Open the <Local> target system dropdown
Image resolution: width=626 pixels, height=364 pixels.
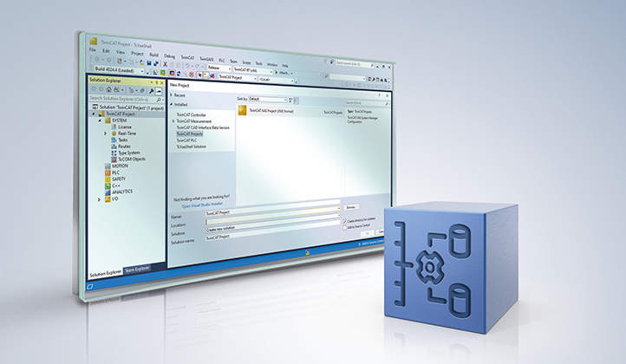click(277, 80)
